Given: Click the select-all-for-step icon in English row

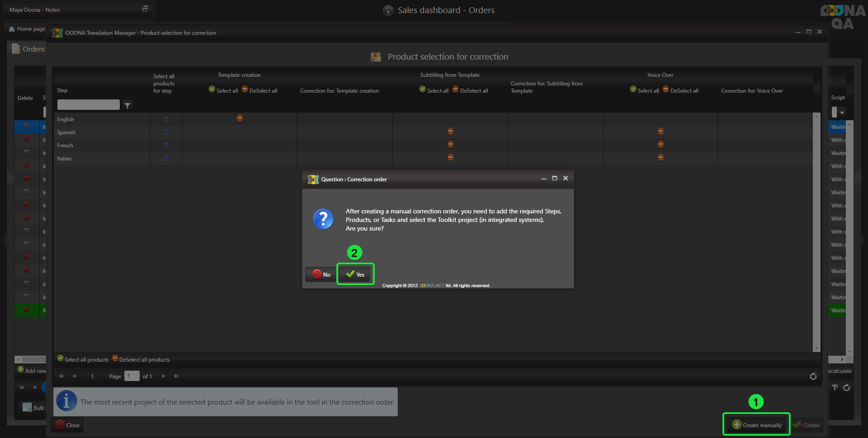Looking at the screenshot, I should [x=166, y=118].
